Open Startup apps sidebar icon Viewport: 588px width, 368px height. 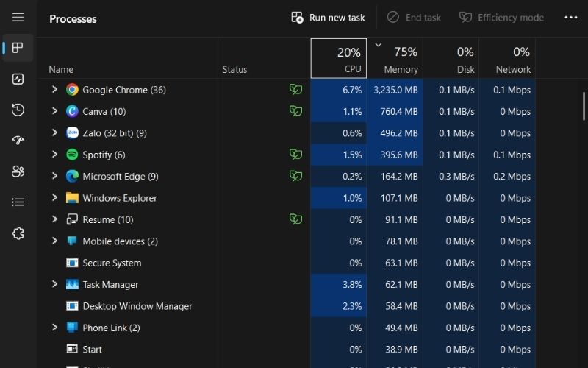[x=18, y=141]
